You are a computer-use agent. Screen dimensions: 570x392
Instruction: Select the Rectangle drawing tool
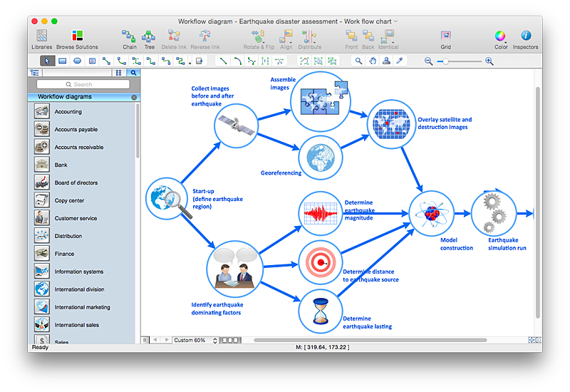coord(63,61)
